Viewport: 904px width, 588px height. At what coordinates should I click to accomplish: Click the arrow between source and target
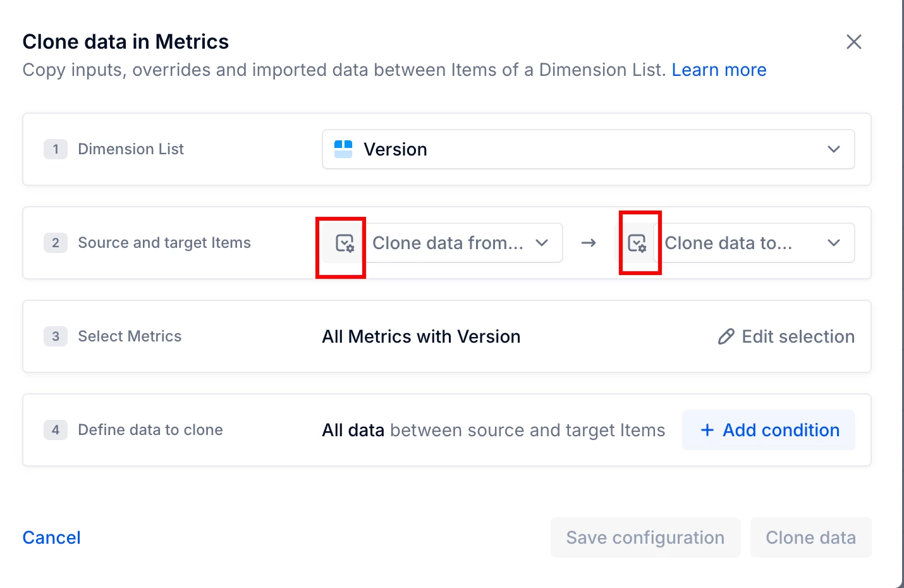pos(589,243)
